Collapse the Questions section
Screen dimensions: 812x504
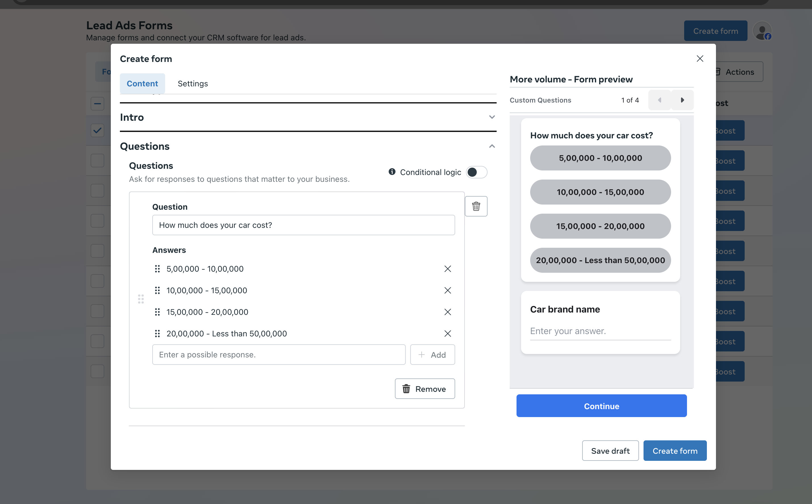pos(492,146)
